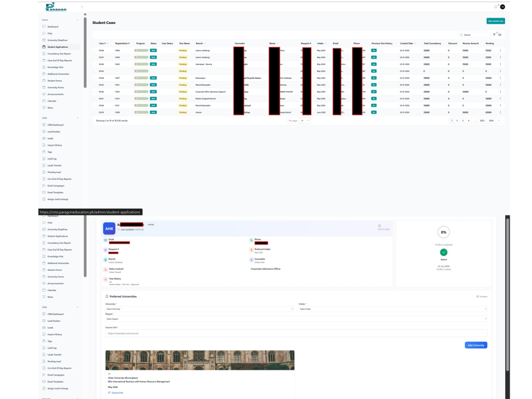Image resolution: width=532 pixels, height=399 pixels.
Task: Focus the Search field above the table
Action: point(474,35)
